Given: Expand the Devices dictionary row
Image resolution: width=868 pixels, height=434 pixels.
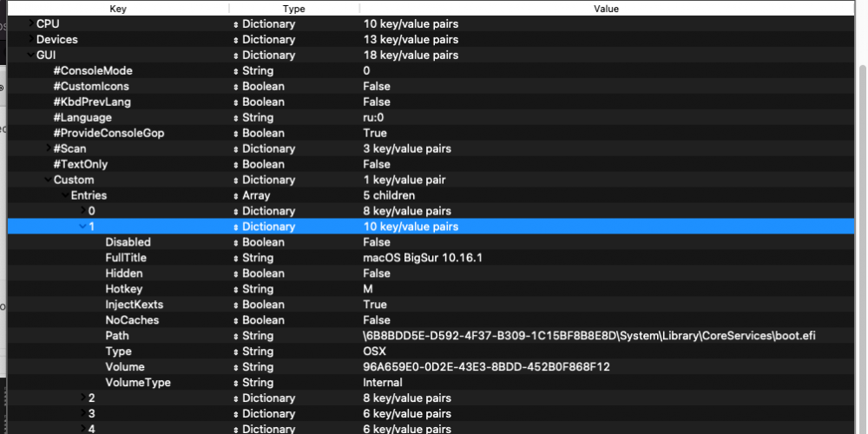Looking at the screenshot, I should click(30, 39).
